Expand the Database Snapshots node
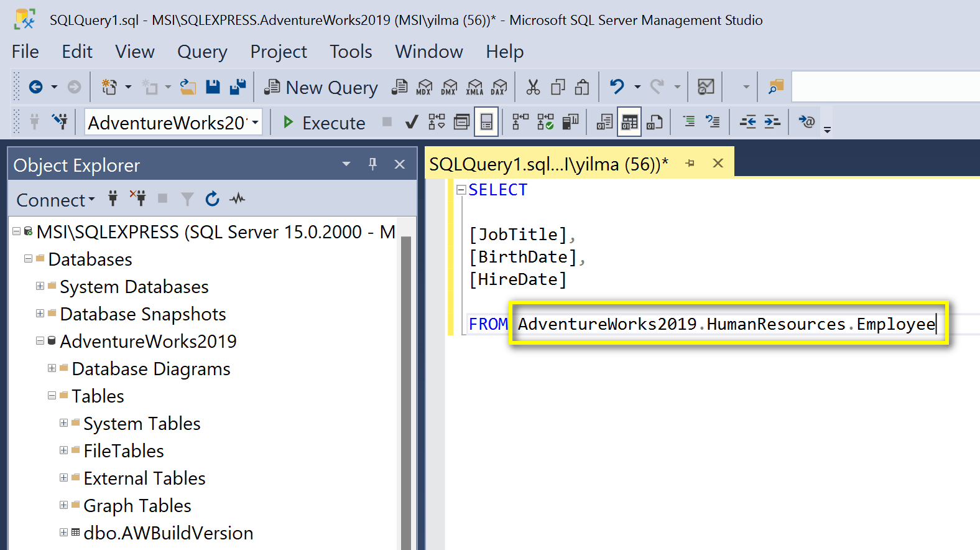Image resolution: width=980 pixels, height=550 pixels. (x=40, y=314)
